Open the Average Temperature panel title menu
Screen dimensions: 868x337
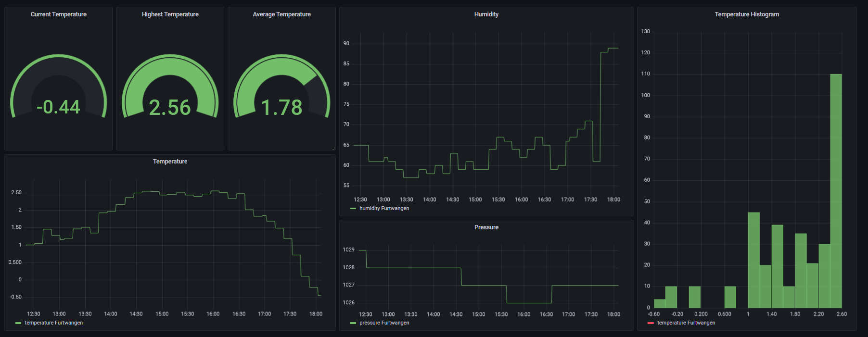(282, 14)
